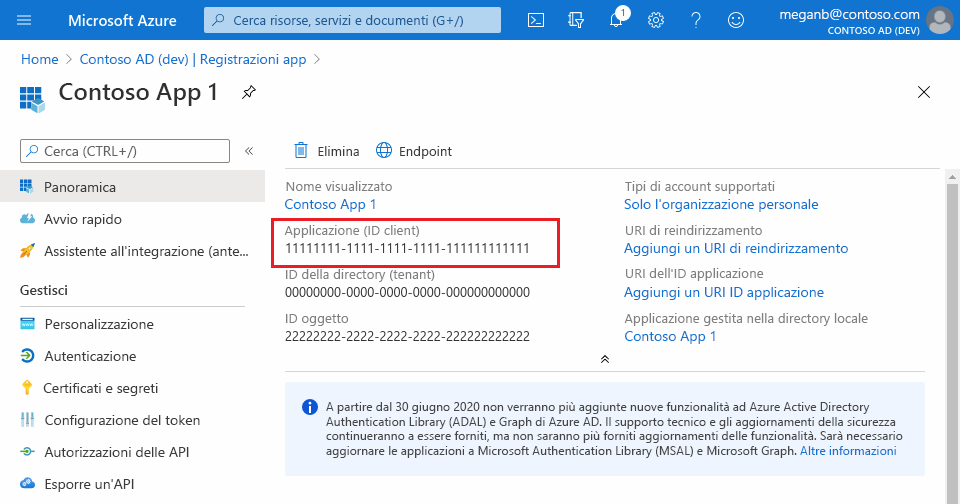Click the Elimina button label
960x504 pixels.
tap(338, 151)
